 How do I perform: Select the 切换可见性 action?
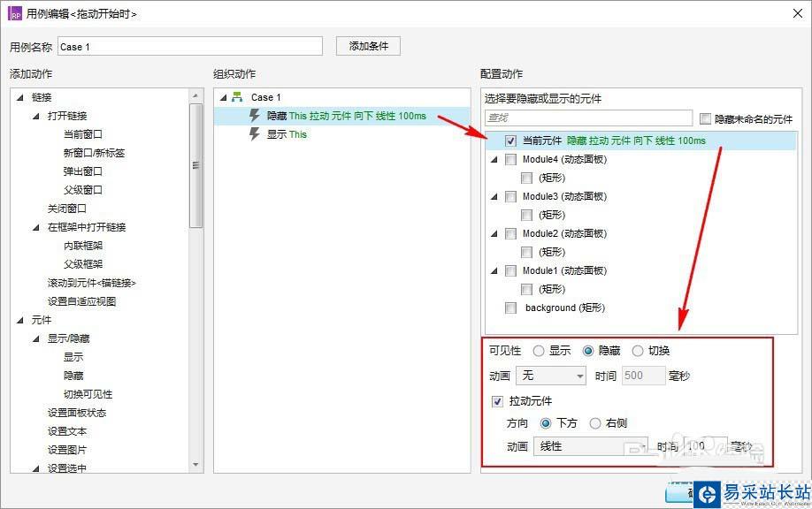(88, 394)
